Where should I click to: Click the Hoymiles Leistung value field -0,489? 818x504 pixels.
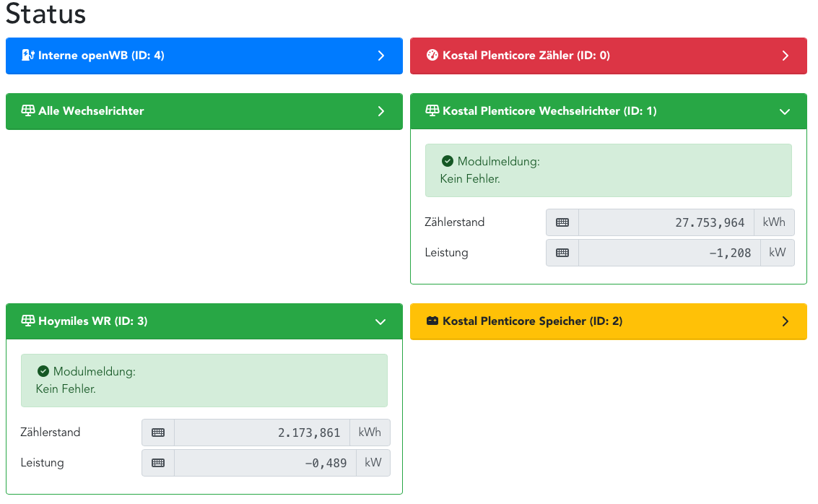[261, 463]
